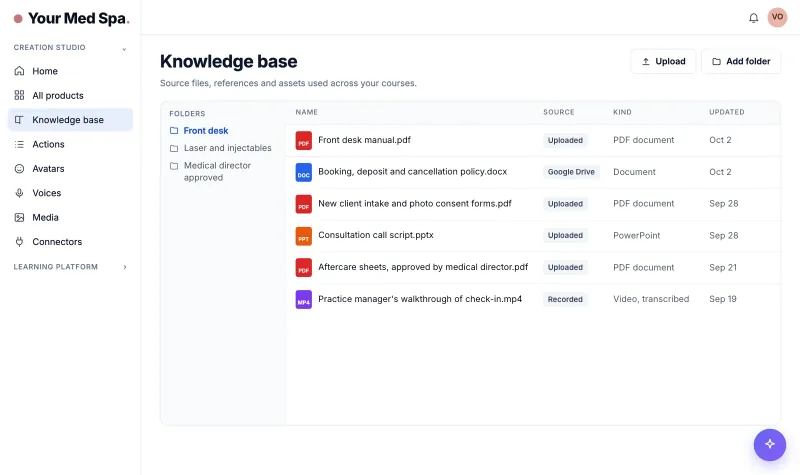Click the Video, transcribed kind cell
800x475 pixels.
[x=651, y=299]
